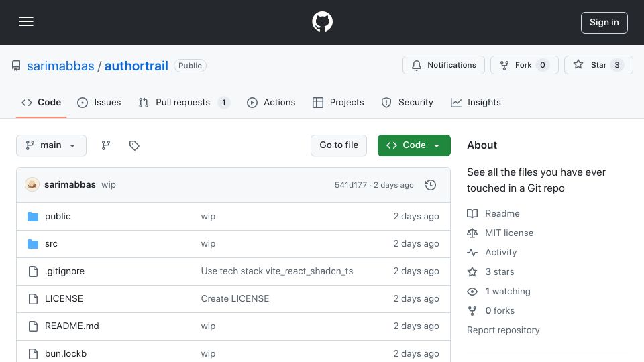Open the src folder

(x=51, y=244)
